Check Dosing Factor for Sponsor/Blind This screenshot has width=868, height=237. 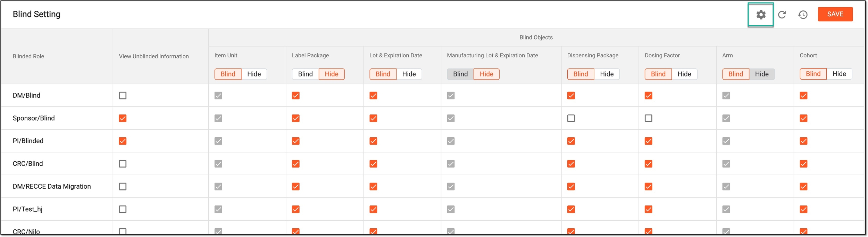[649, 118]
